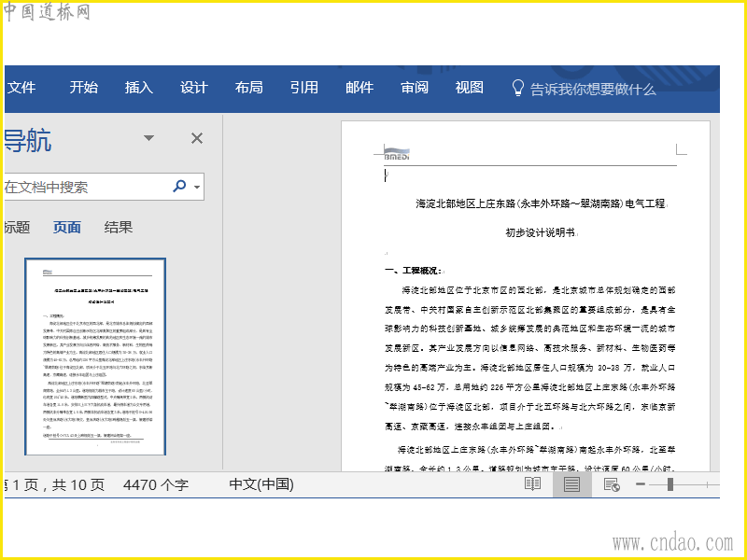747x560 pixels.
Task: Open the 插入 ribbon tab
Action: [x=138, y=88]
